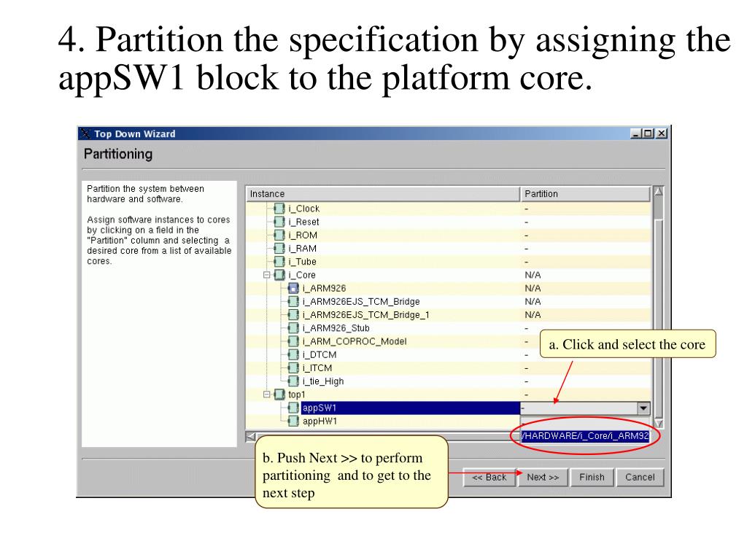Viewport: 747px width, 560px height.
Task: Select the i_Reset row label
Action: [x=303, y=222]
